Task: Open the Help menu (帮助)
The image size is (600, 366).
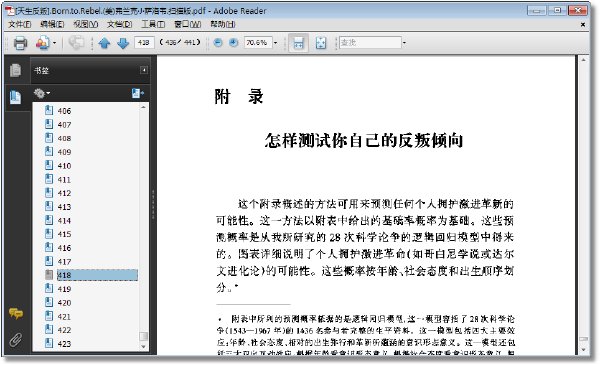Action: (x=222, y=24)
